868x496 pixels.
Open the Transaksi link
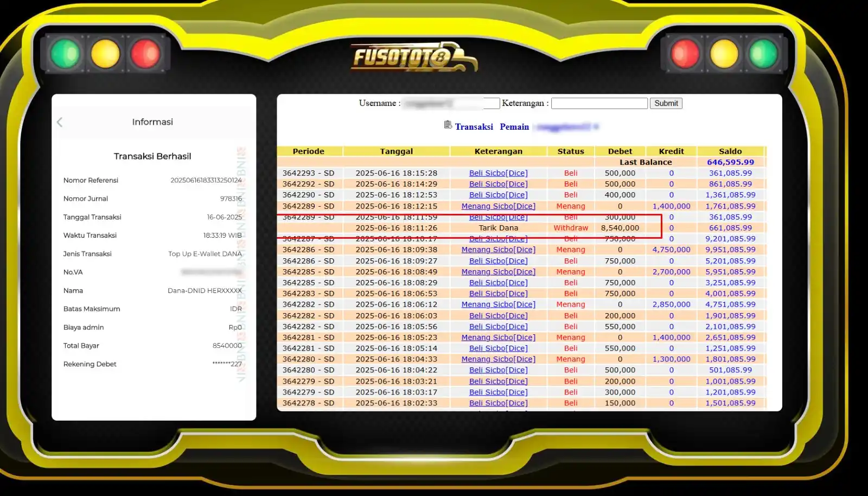(474, 126)
